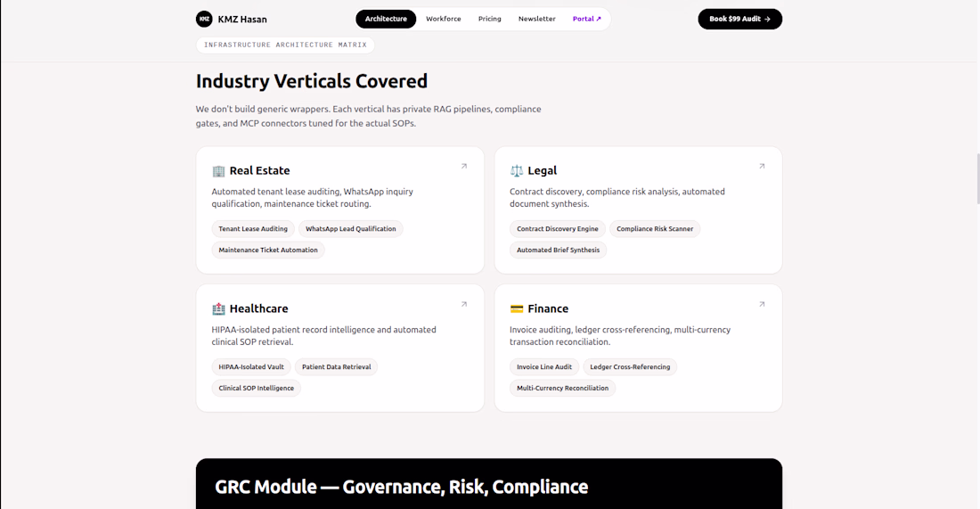This screenshot has width=980, height=509.
Task: Click the Healthcare hospital icon
Action: pyautogui.click(x=218, y=309)
